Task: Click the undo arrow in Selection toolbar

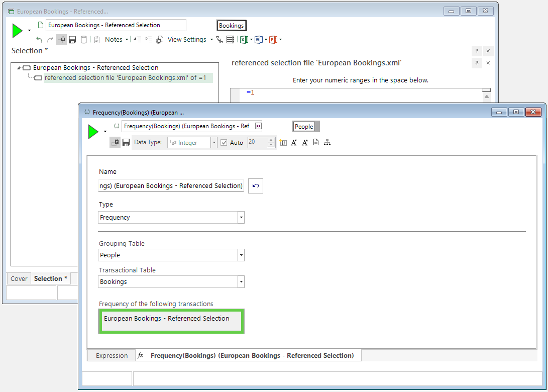Action: click(x=39, y=40)
